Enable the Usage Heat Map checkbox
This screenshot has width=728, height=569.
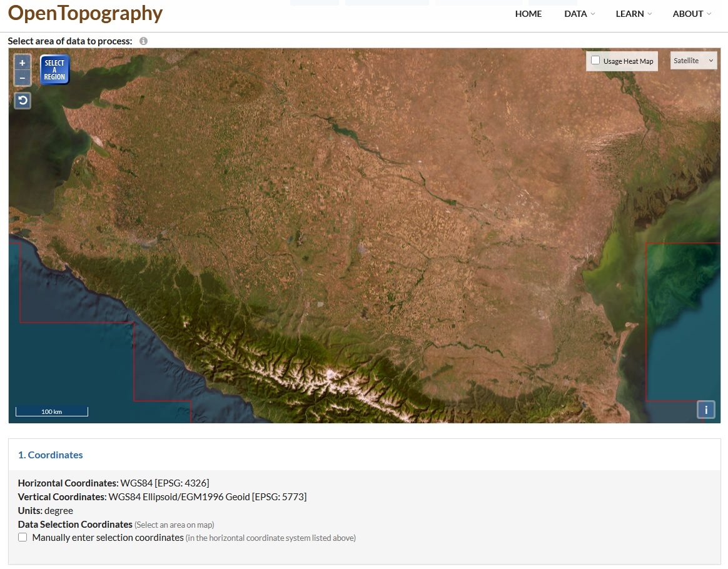[x=595, y=61]
